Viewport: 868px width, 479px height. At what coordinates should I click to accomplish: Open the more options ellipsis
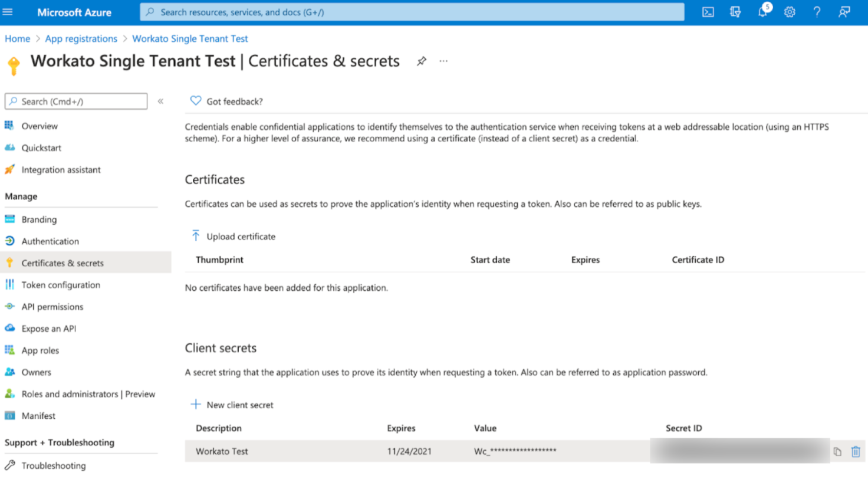pyautogui.click(x=443, y=61)
